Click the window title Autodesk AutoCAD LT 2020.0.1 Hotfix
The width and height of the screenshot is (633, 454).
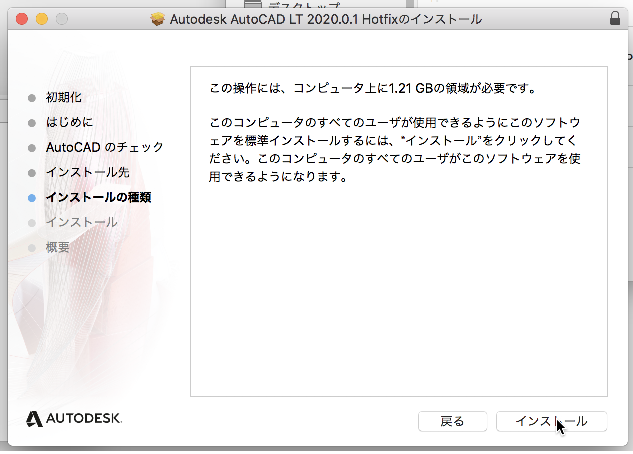click(326, 19)
